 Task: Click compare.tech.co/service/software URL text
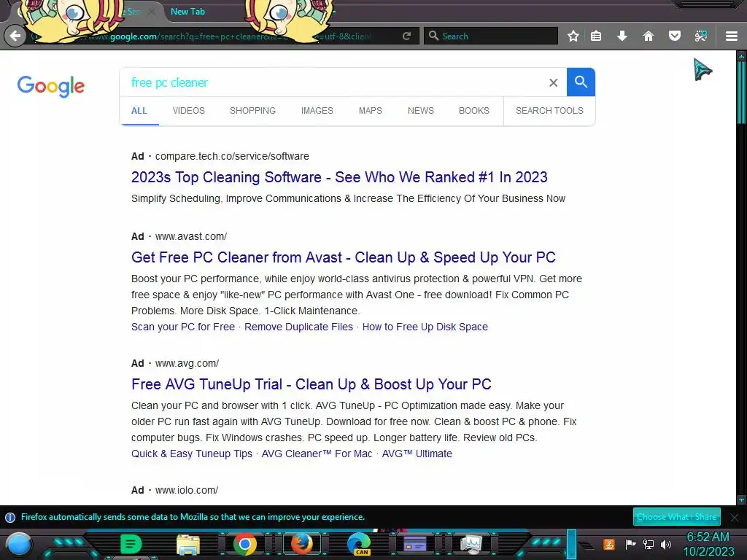(232, 156)
